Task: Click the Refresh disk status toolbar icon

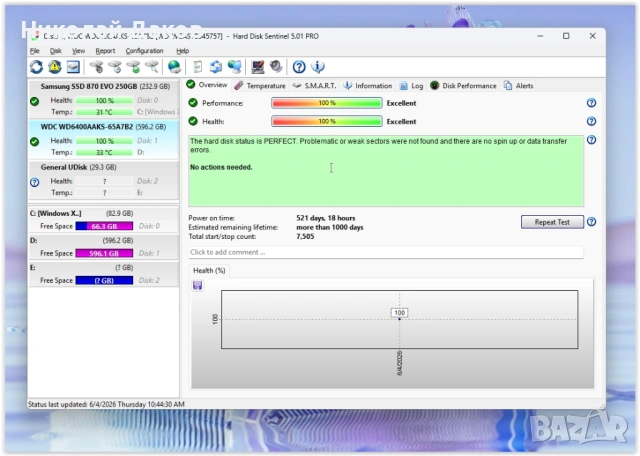Action: 36,67
